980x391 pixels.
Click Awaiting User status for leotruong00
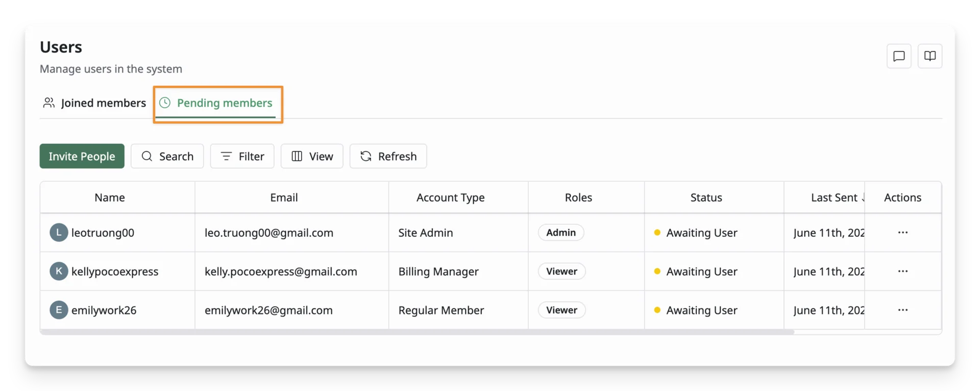click(x=696, y=233)
